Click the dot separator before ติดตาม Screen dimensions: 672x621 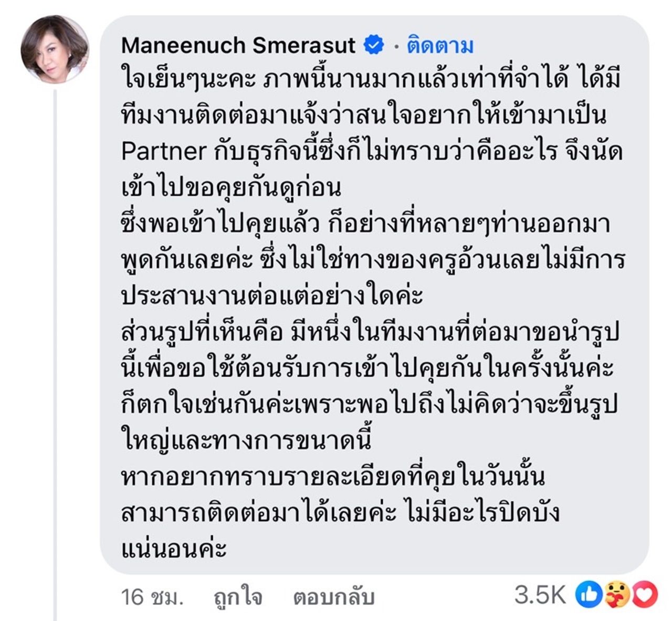[395, 46]
